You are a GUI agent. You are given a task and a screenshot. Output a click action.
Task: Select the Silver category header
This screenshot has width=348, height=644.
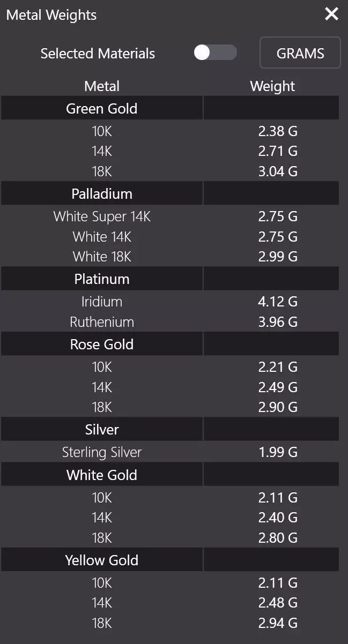coord(102,430)
